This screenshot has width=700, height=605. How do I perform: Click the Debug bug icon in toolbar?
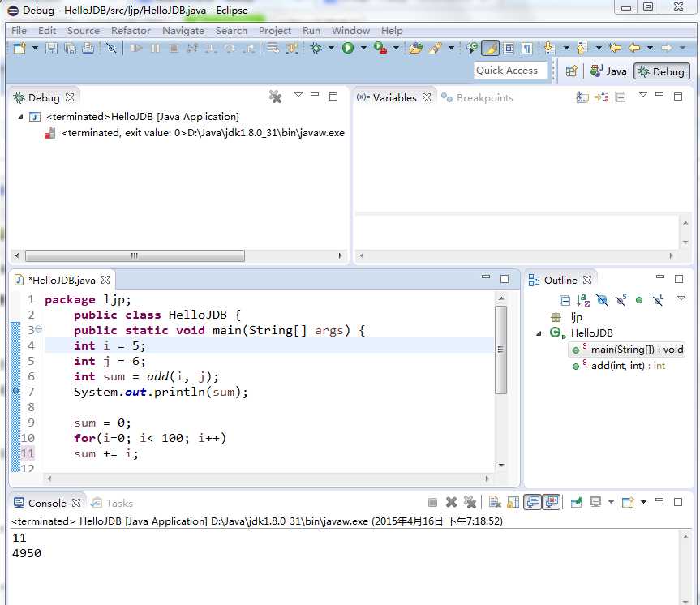pyautogui.click(x=316, y=48)
